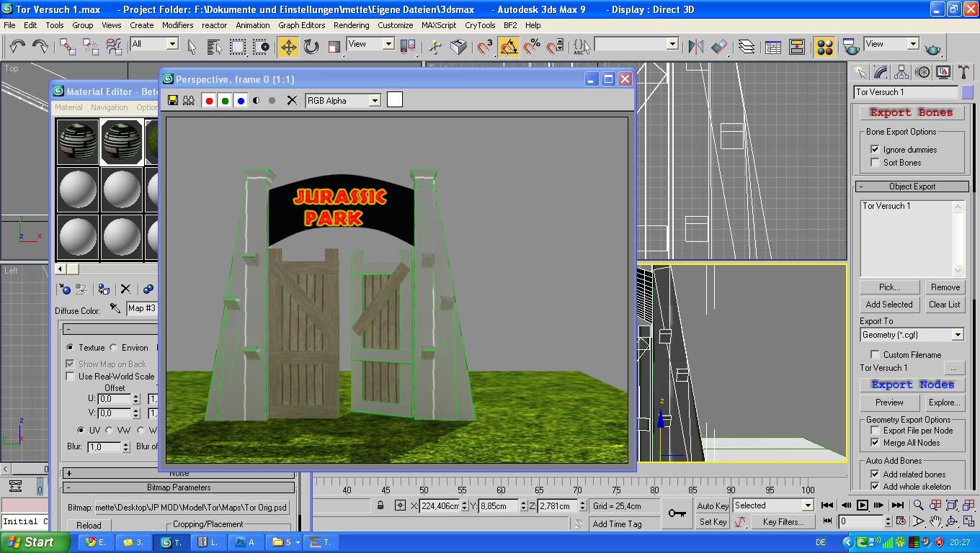Toggle Merge All Nodes checkbox
The image size is (980, 553).
pos(875,443)
